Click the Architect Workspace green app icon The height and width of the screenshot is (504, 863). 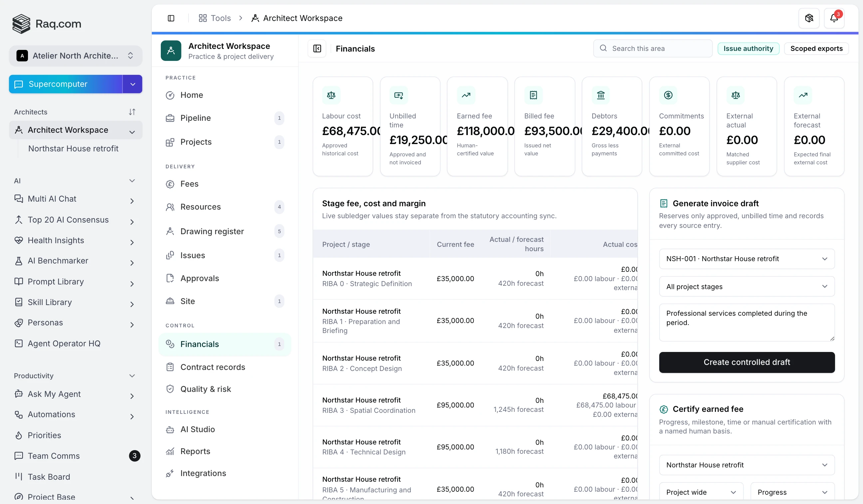171,51
